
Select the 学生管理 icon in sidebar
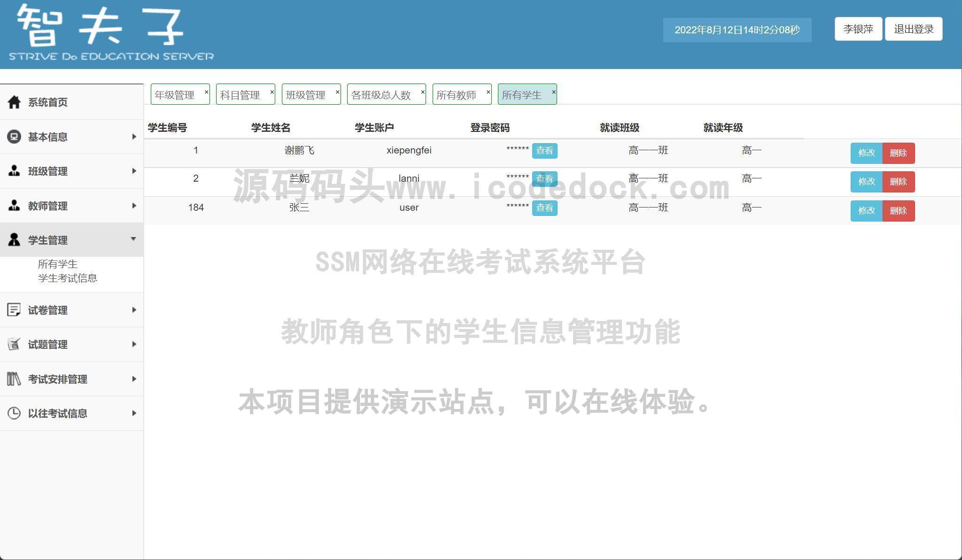(14, 240)
